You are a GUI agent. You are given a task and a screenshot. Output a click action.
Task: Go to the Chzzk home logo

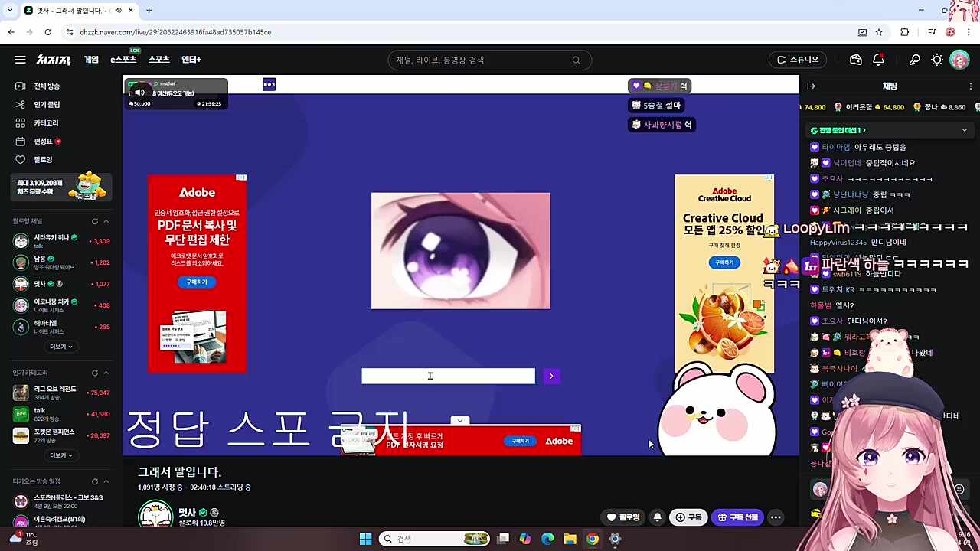pyautogui.click(x=54, y=60)
